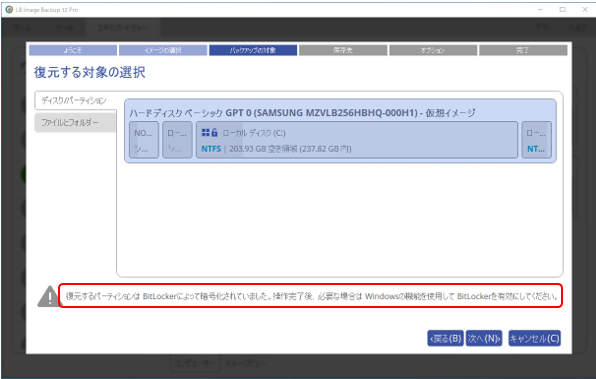The width and height of the screenshot is (596, 379).
Task: Switch to the ファイルとフォルダー tab
Action: 75,122
